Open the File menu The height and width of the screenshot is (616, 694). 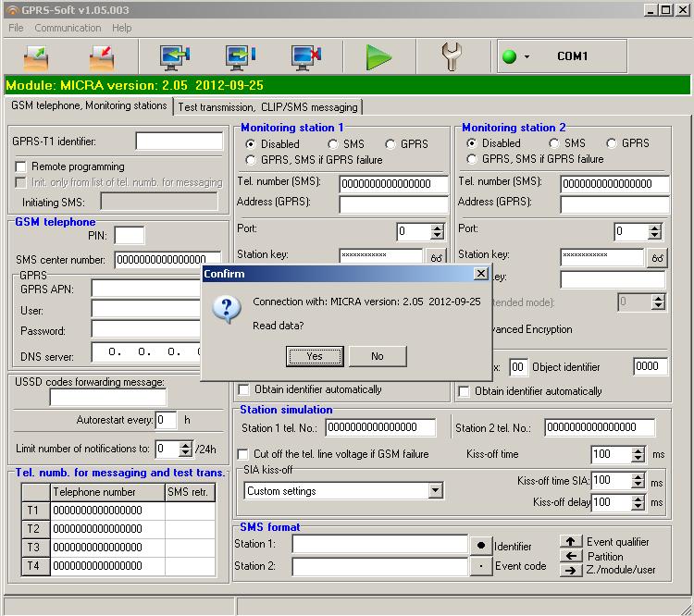16,28
